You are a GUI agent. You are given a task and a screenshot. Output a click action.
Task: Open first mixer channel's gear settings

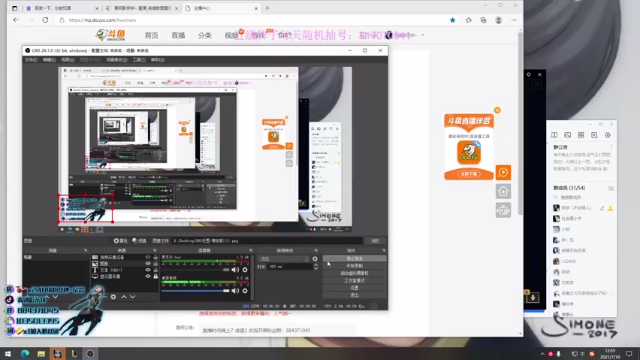point(245,270)
